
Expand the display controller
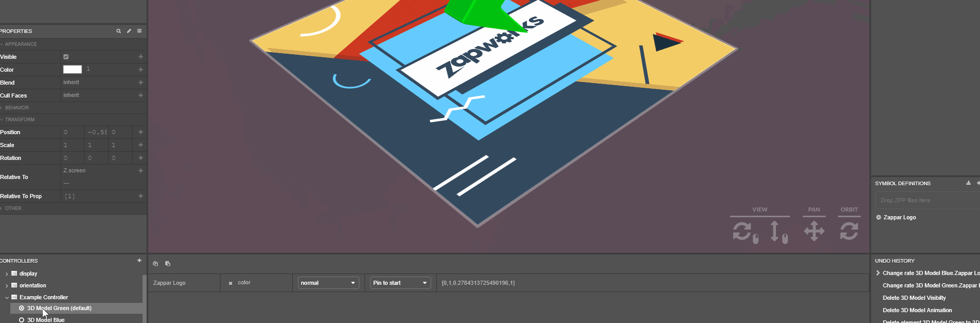(7, 273)
